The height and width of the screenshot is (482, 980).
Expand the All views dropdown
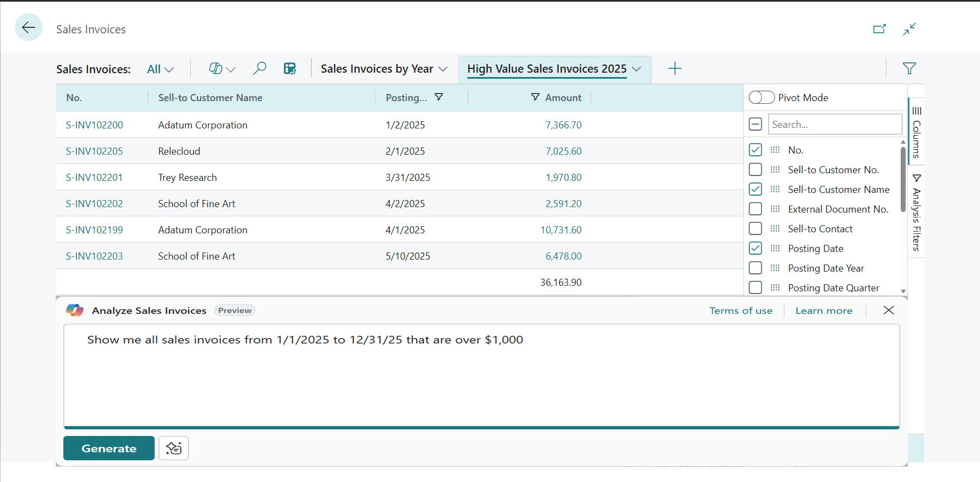click(x=161, y=69)
